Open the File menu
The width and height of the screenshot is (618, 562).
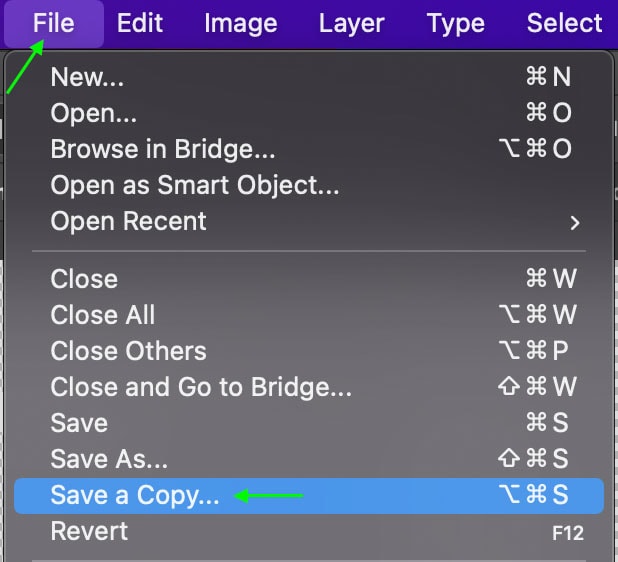coord(53,23)
